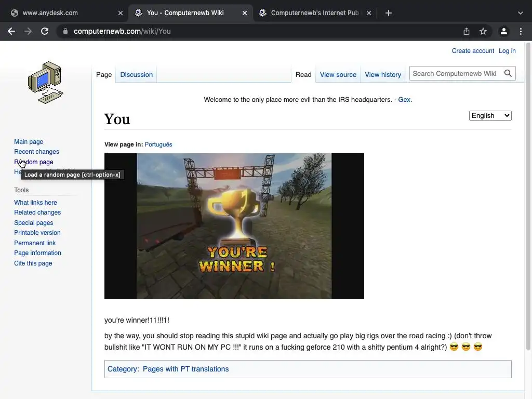Expand the tab search chevron
The height and width of the screenshot is (399, 532).
point(521,13)
